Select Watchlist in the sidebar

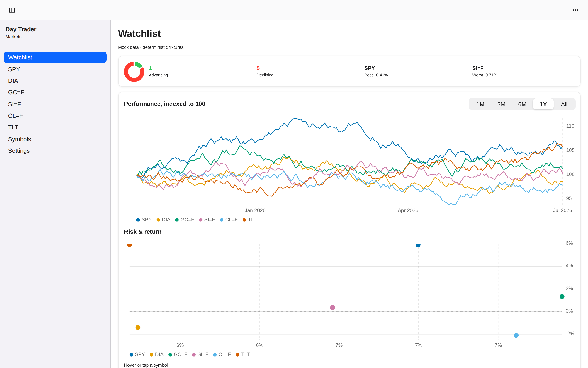(55, 57)
